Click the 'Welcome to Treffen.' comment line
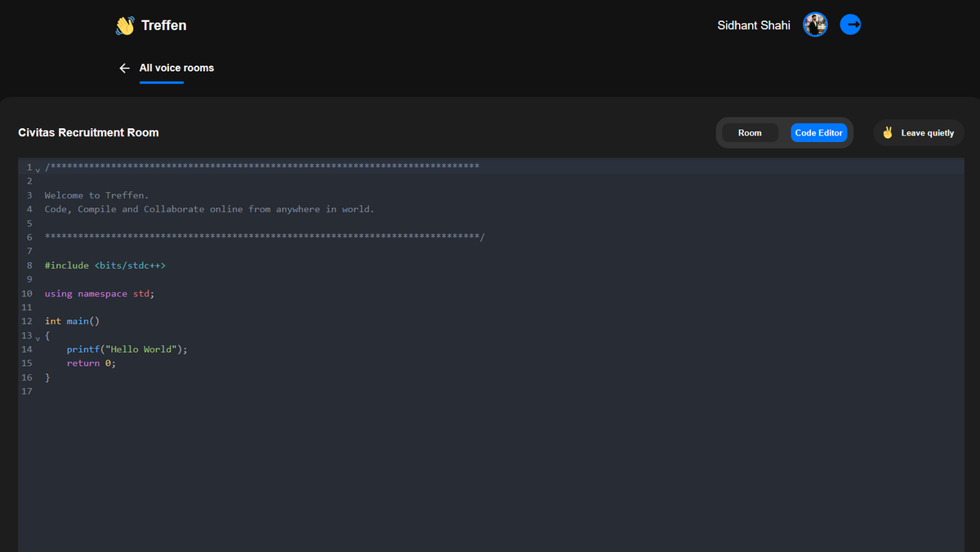The width and height of the screenshot is (980, 552). click(x=96, y=195)
